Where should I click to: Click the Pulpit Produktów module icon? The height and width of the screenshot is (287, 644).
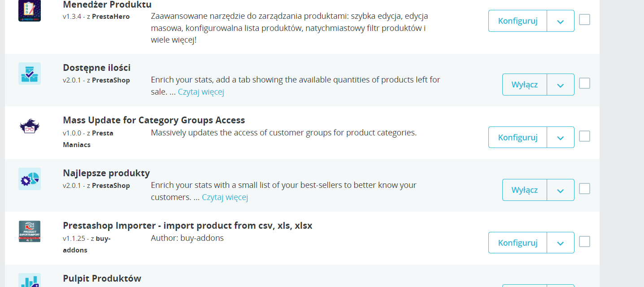pyautogui.click(x=30, y=281)
